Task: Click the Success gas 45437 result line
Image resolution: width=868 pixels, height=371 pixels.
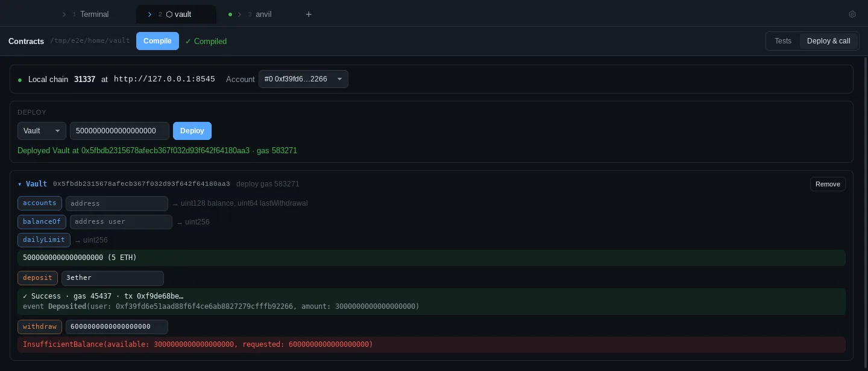Action: tap(103, 296)
